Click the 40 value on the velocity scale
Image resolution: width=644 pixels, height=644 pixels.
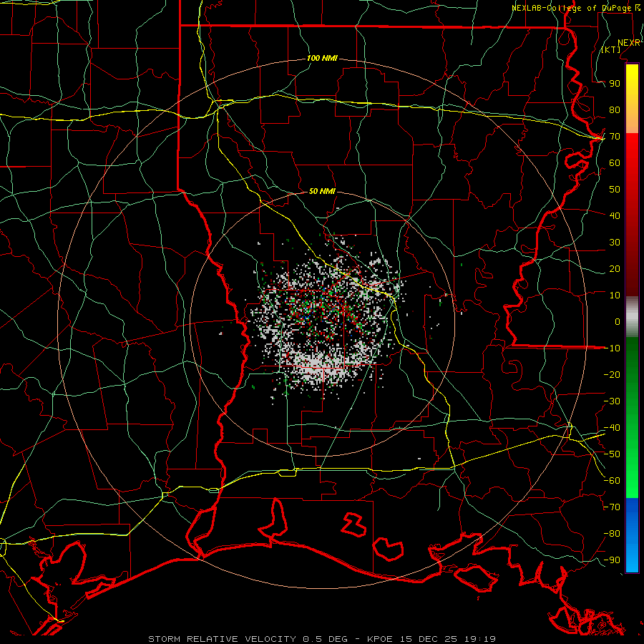point(615,215)
